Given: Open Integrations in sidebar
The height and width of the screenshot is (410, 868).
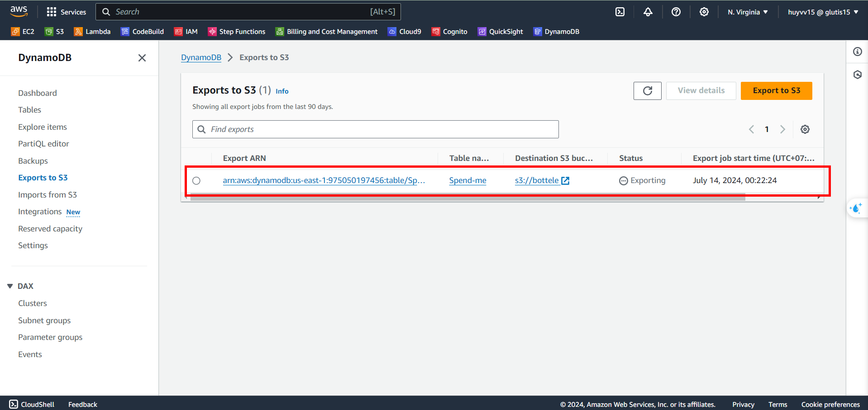Looking at the screenshot, I should pos(40,212).
